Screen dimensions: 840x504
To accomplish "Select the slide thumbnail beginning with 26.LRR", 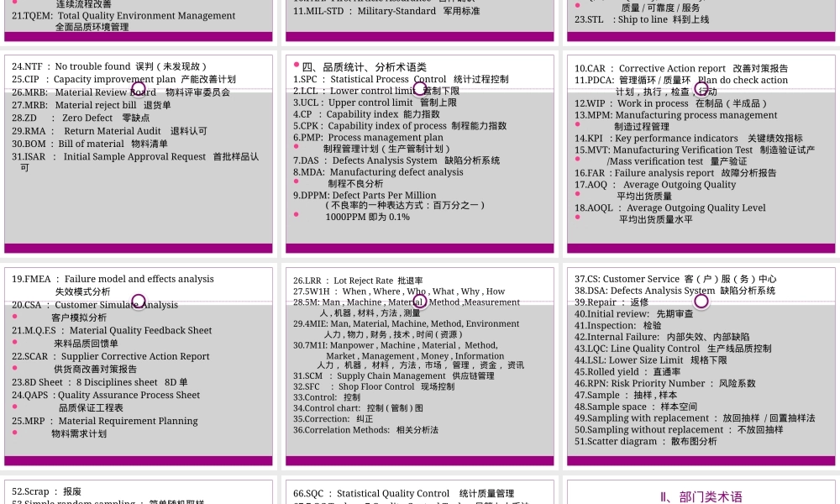I will point(419,366).
